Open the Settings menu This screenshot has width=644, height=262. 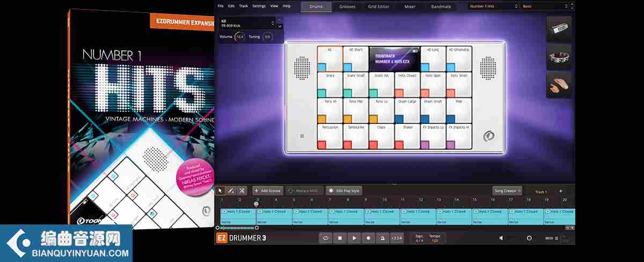[259, 6]
